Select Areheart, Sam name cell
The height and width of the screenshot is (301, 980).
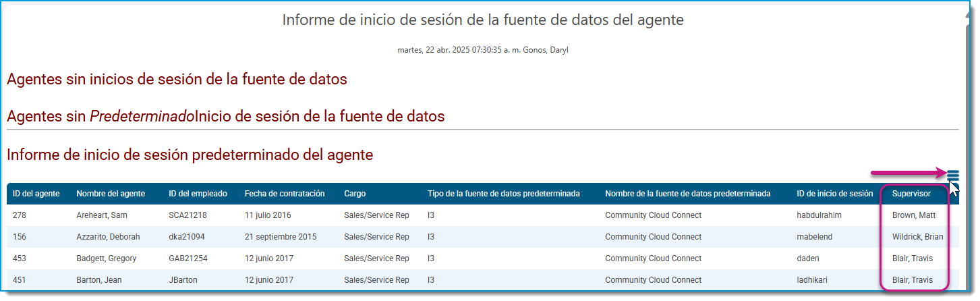point(102,215)
